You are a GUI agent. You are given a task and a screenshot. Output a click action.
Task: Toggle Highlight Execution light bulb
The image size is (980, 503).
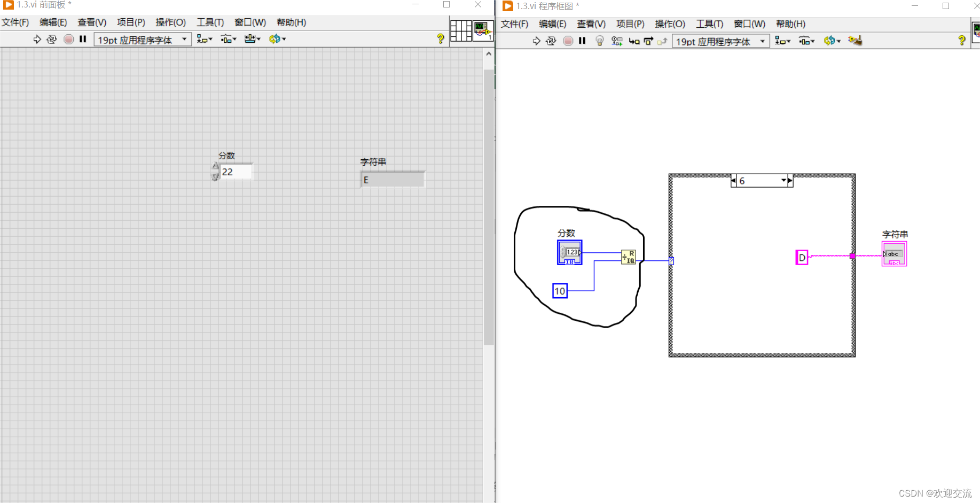[600, 41]
